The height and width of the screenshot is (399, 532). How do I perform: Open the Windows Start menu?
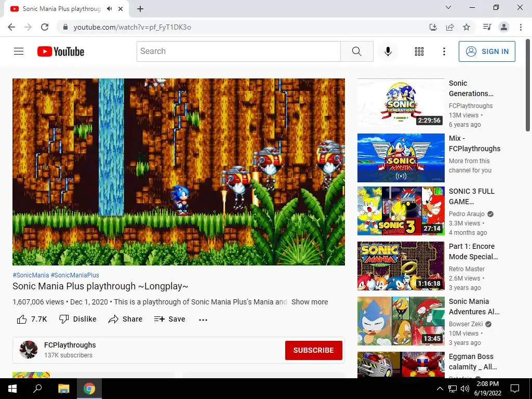pyautogui.click(x=12, y=389)
